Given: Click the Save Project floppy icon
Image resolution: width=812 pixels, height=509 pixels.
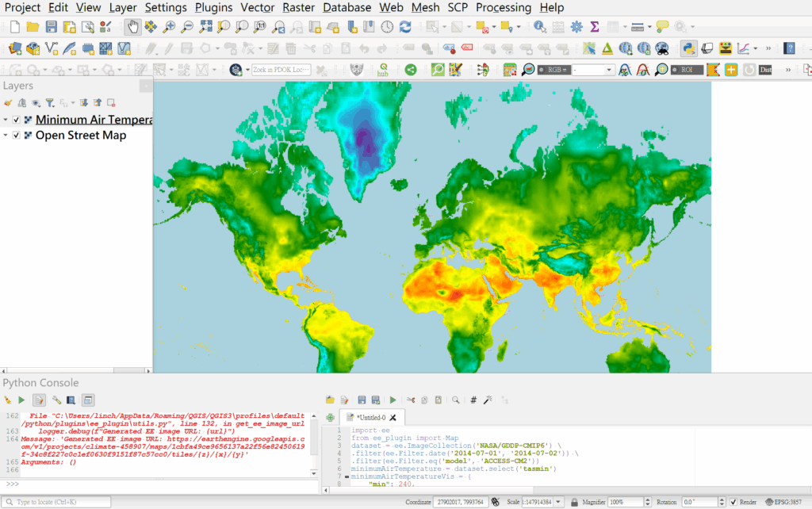Looking at the screenshot, I should [x=51, y=27].
